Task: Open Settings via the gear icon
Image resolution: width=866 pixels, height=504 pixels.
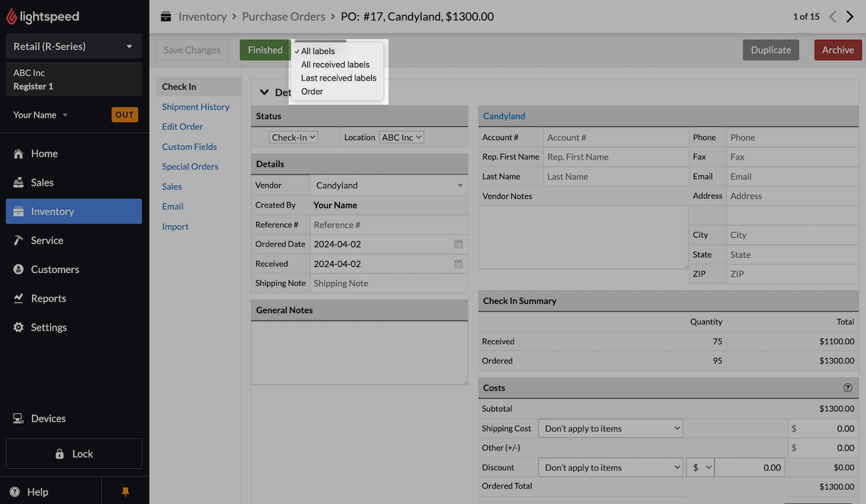Action: [x=19, y=327]
